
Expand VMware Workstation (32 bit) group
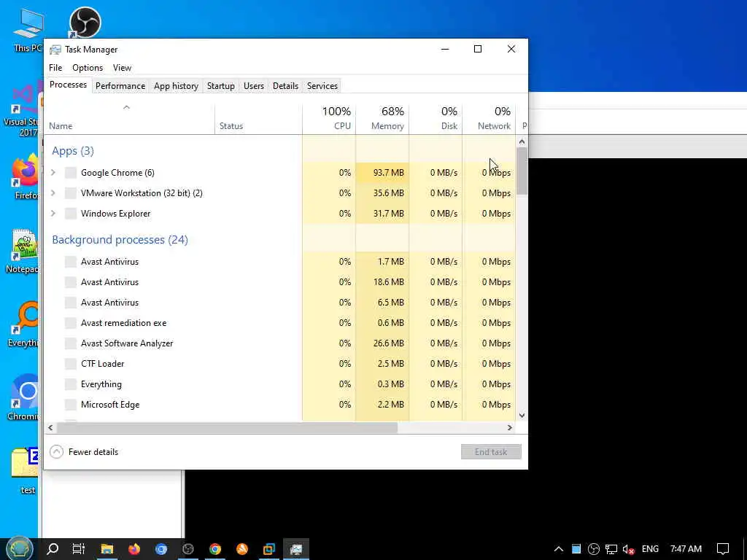(x=53, y=192)
